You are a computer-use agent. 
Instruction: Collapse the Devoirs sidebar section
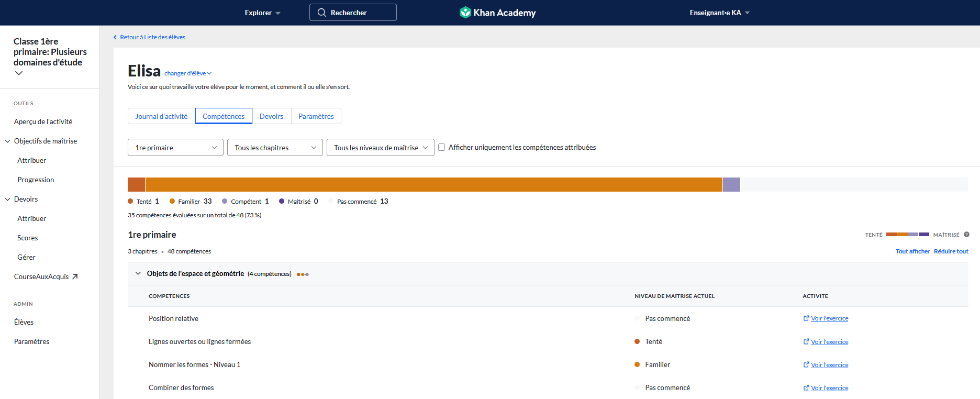point(8,199)
